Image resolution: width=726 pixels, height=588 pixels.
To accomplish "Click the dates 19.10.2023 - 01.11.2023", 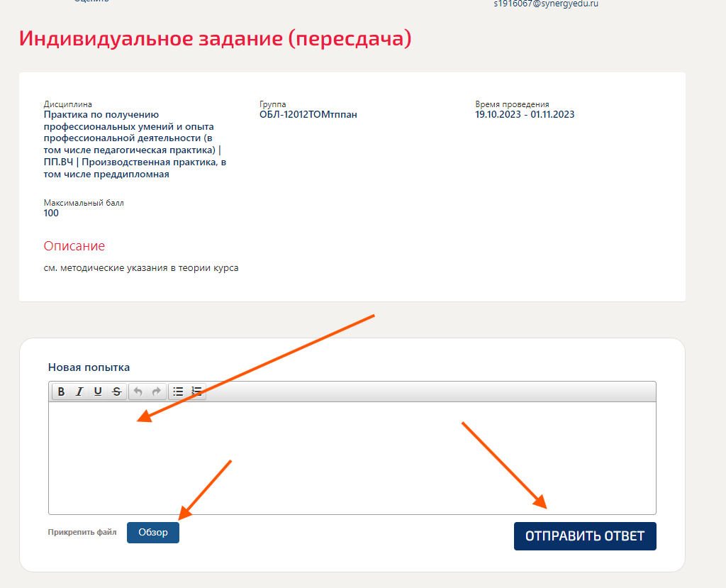I will 524,114.
